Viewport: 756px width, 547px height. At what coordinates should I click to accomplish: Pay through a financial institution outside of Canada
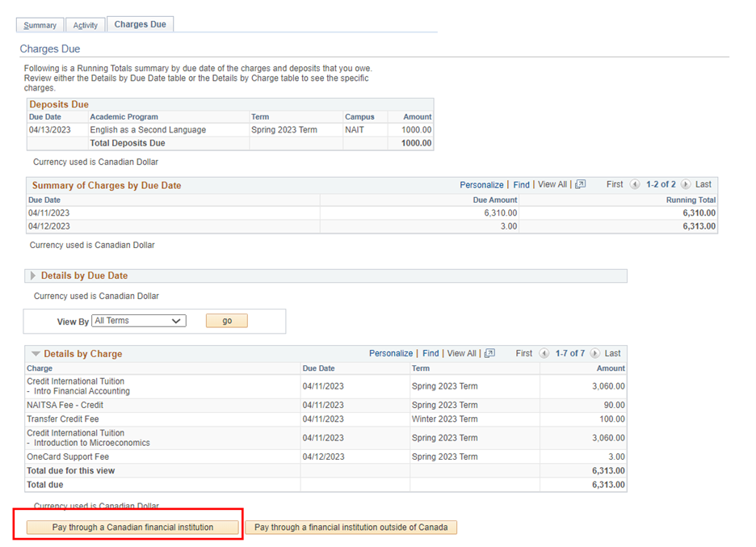[351, 526]
